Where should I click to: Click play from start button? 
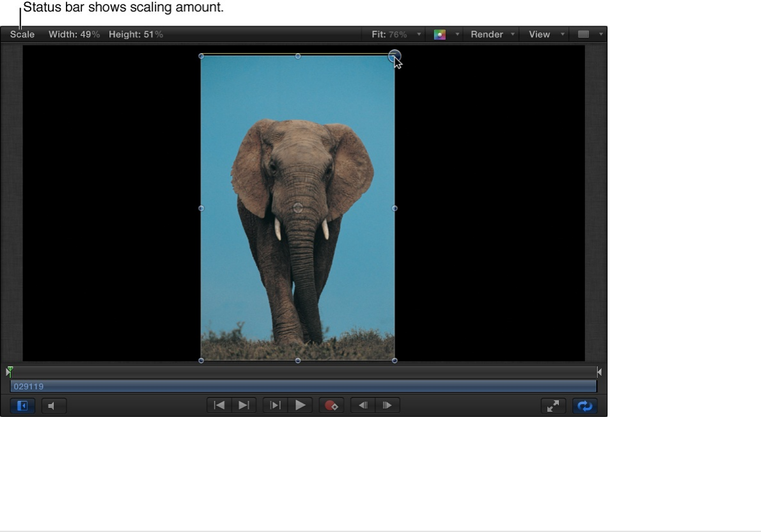[275, 405]
